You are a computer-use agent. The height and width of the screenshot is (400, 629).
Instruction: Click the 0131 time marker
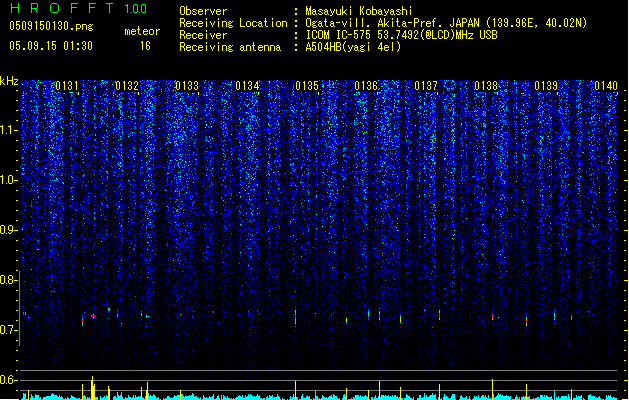pyautogui.click(x=67, y=86)
